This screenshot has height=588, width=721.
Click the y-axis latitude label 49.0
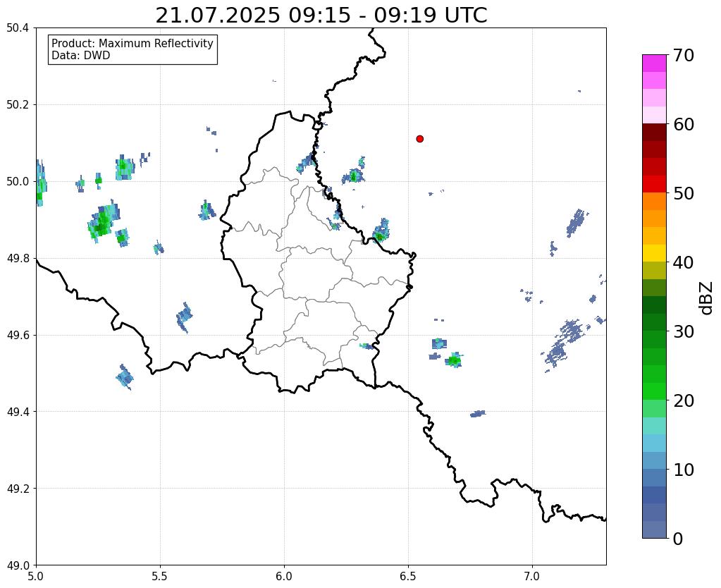18,565
